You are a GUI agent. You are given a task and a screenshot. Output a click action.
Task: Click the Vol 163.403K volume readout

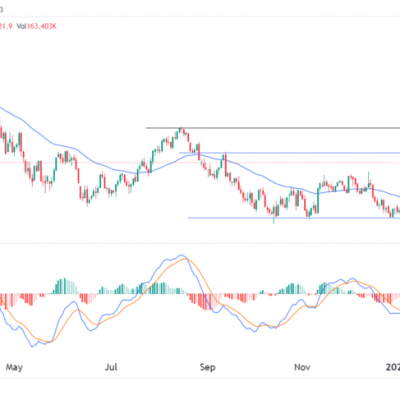(37, 26)
